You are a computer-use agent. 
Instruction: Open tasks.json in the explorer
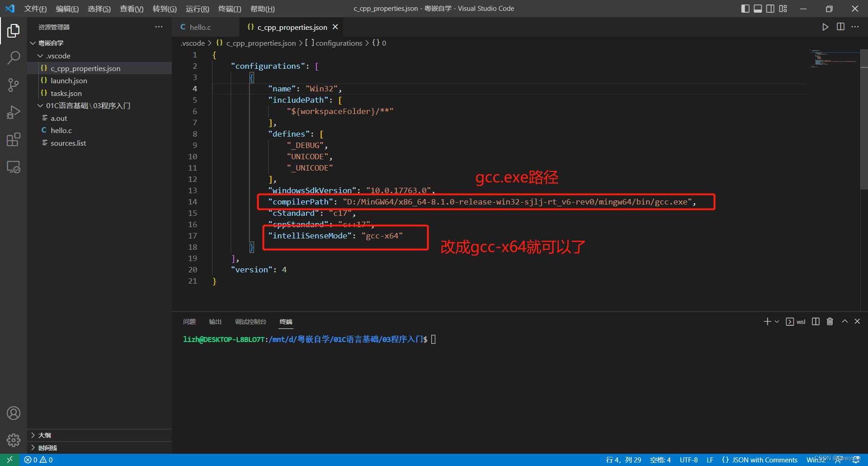pyautogui.click(x=99, y=93)
